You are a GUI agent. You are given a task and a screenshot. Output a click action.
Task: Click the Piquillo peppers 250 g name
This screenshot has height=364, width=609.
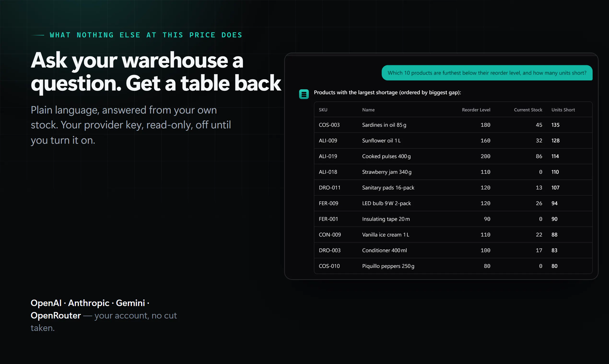click(x=388, y=266)
